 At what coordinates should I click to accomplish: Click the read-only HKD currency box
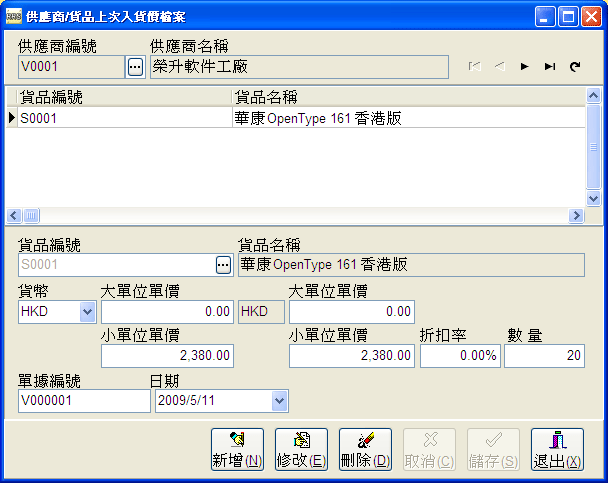(261, 312)
